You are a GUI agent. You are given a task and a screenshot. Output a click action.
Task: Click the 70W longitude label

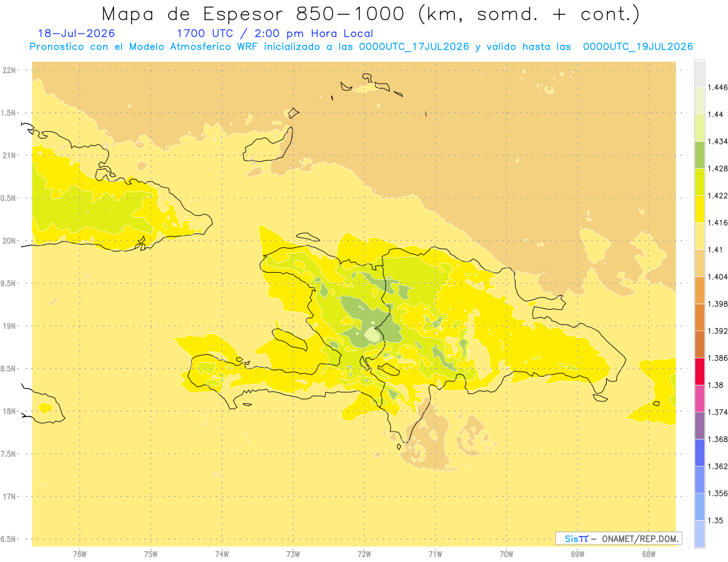point(507,554)
